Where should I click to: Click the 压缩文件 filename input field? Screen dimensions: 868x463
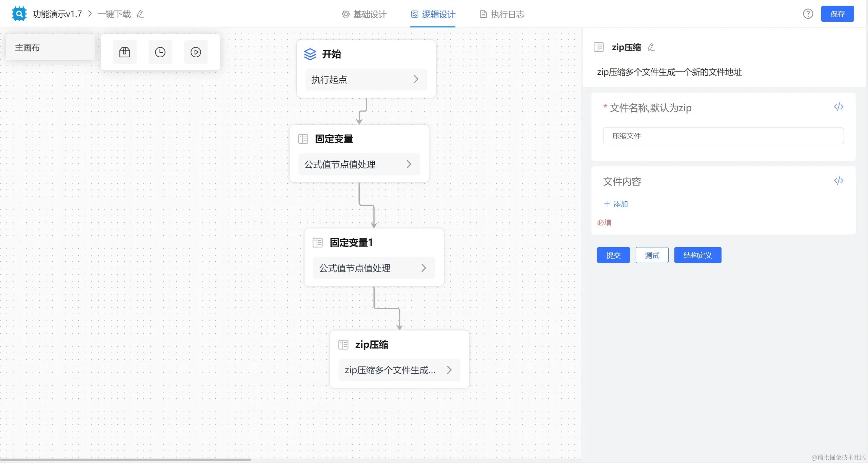coord(723,136)
